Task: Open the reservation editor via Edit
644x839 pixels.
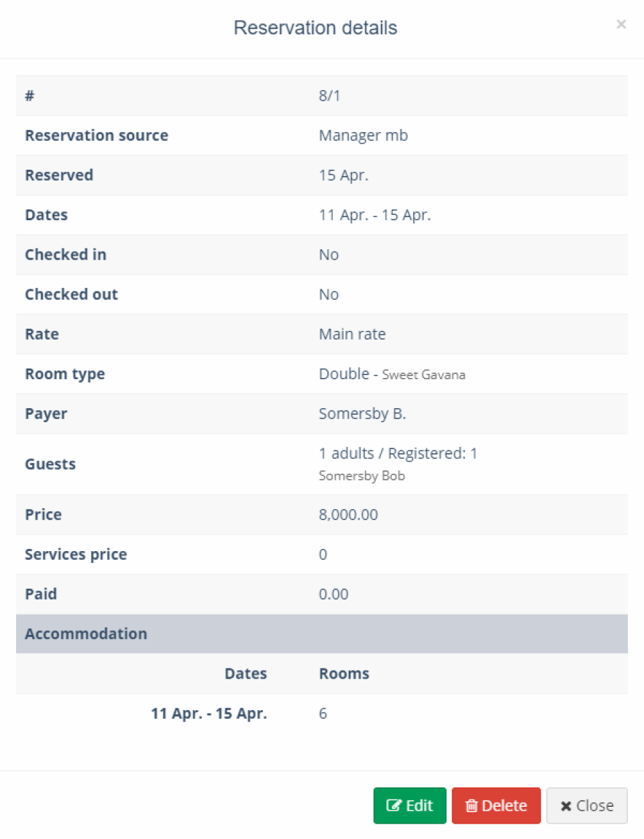Action: click(x=409, y=805)
